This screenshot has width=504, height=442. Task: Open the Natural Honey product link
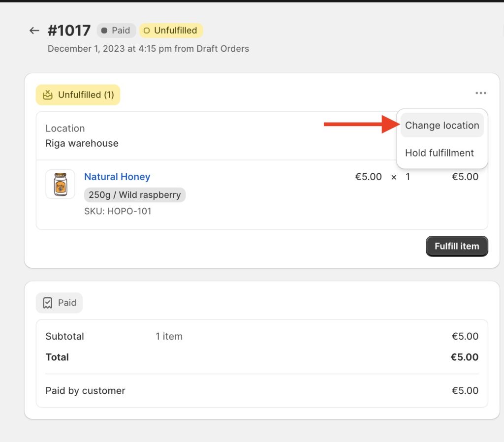tap(117, 177)
